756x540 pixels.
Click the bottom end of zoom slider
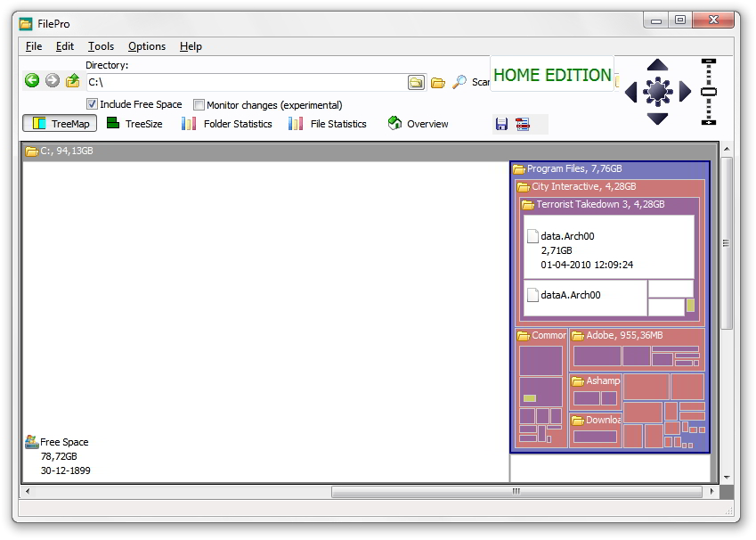(708, 123)
